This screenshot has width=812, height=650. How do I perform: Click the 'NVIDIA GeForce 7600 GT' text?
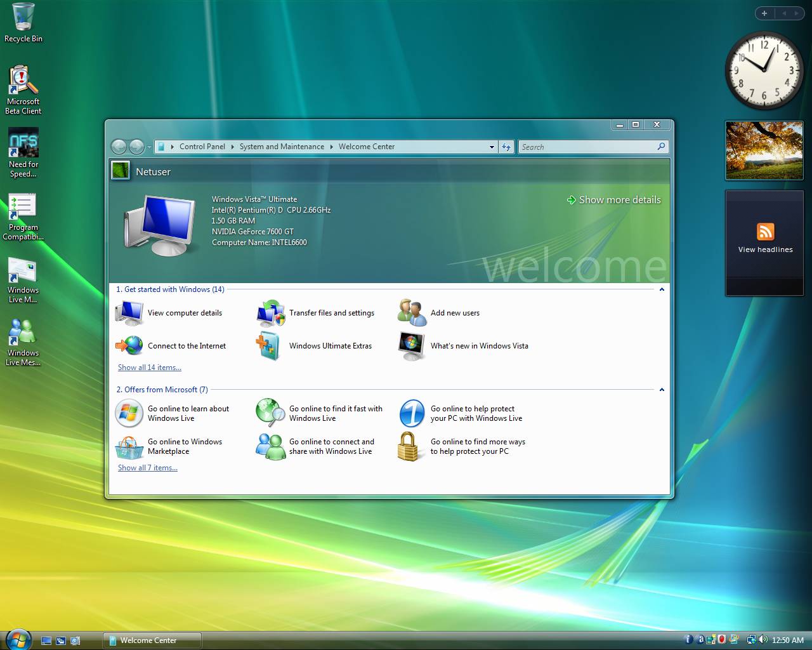point(252,232)
